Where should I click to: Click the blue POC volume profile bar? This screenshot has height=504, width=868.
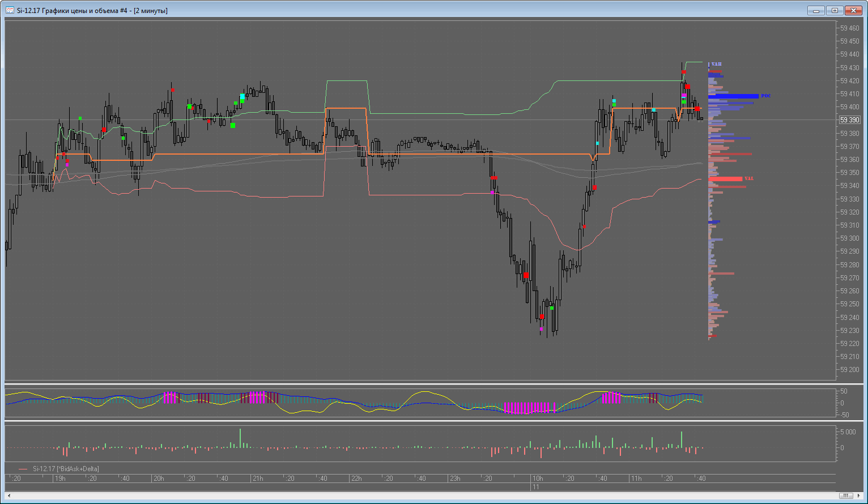(733, 96)
